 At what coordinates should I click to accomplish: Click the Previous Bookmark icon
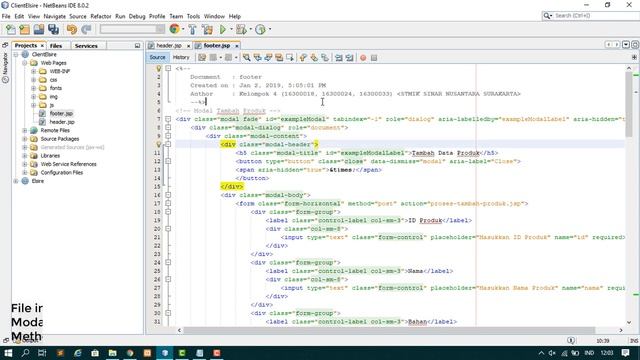[x=303, y=58]
